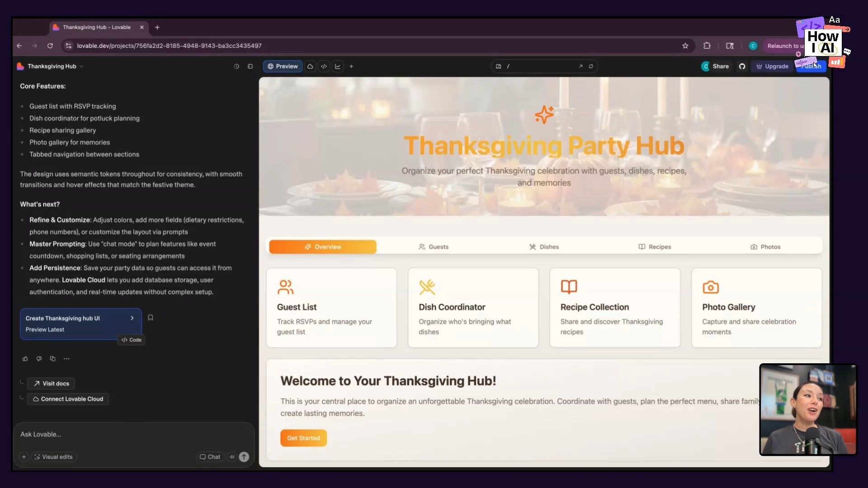
Task: Open the GitHub integration icon
Action: (742, 66)
